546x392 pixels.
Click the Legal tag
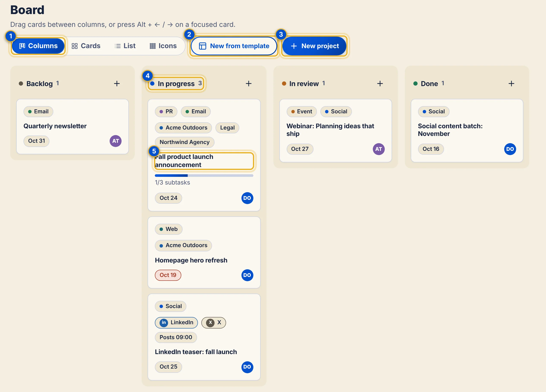pyautogui.click(x=227, y=128)
